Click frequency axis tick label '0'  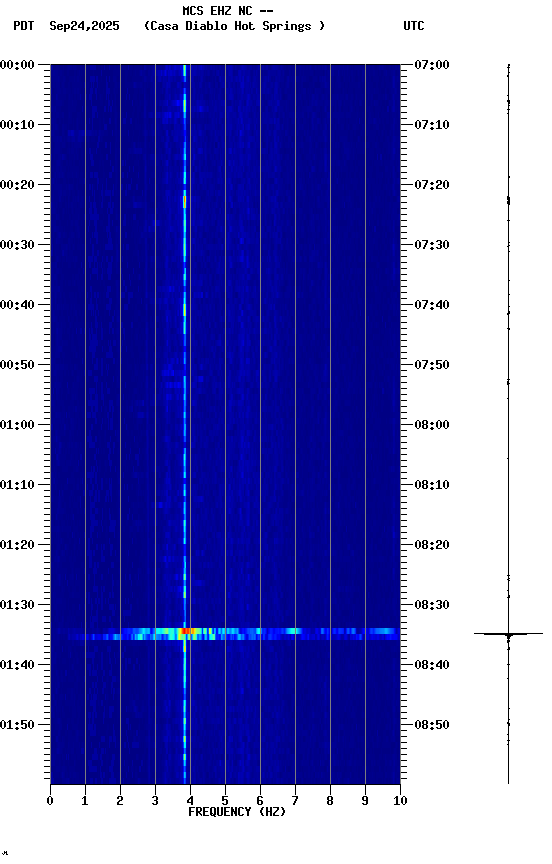point(50,801)
